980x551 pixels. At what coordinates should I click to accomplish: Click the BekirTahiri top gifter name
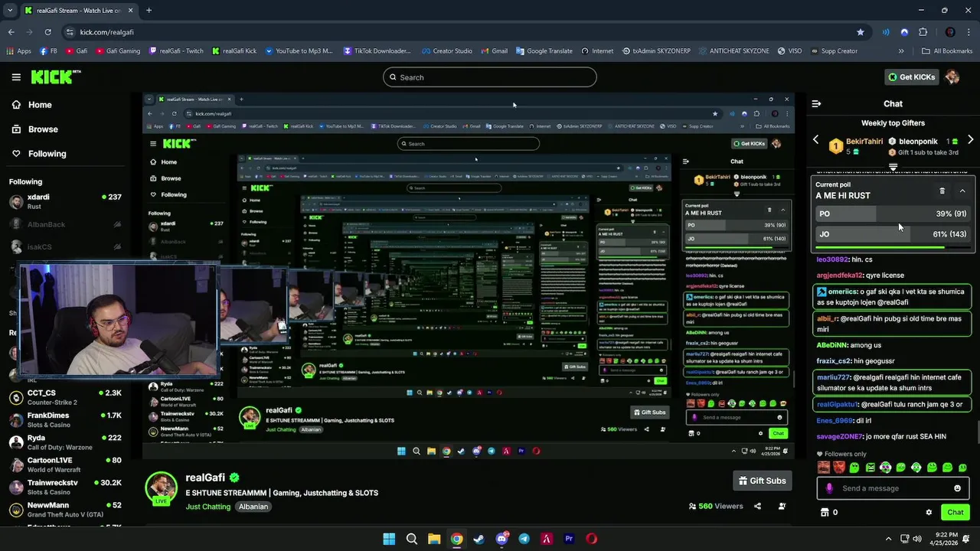tap(864, 142)
